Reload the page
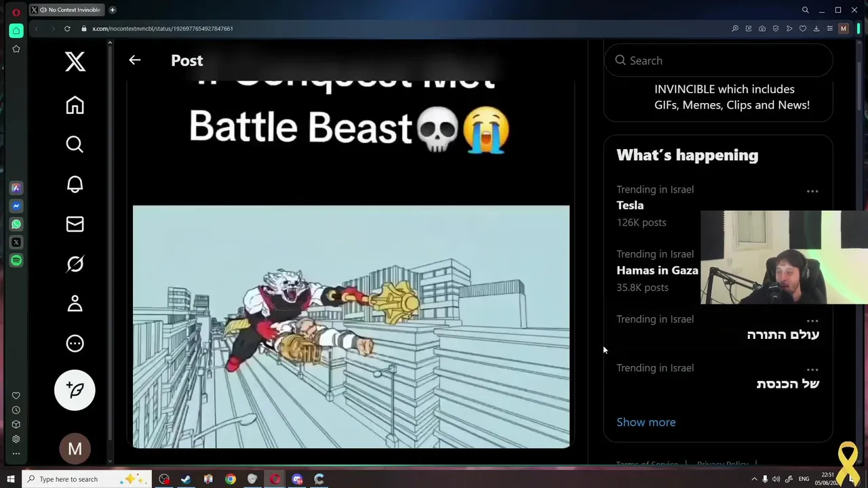 click(x=67, y=28)
